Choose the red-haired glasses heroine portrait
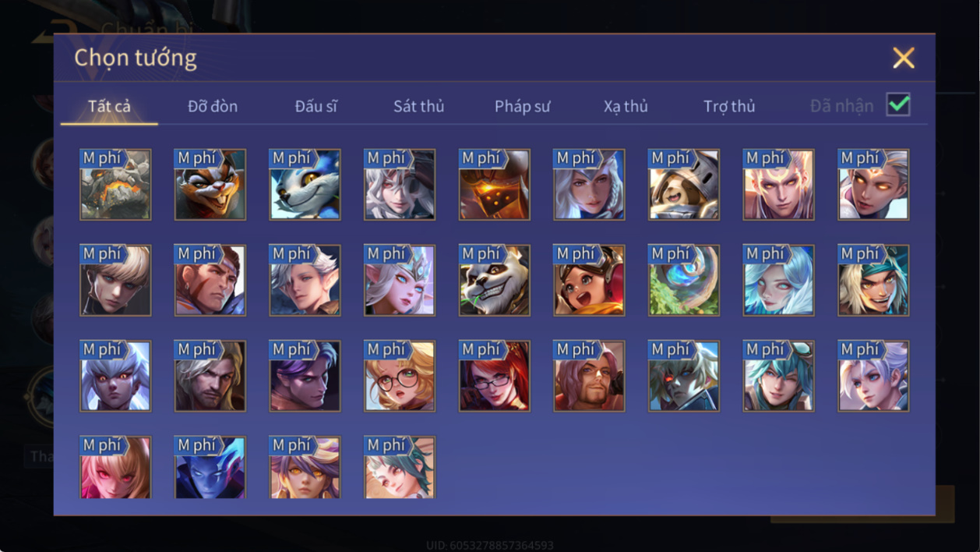The width and height of the screenshot is (980, 552). (495, 376)
